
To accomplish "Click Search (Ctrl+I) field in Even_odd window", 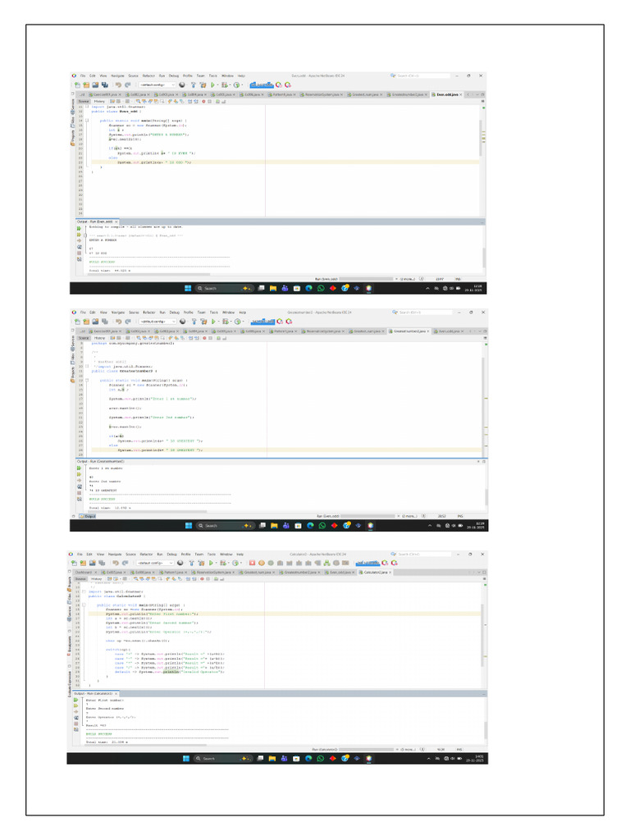I will [x=423, y=75].
